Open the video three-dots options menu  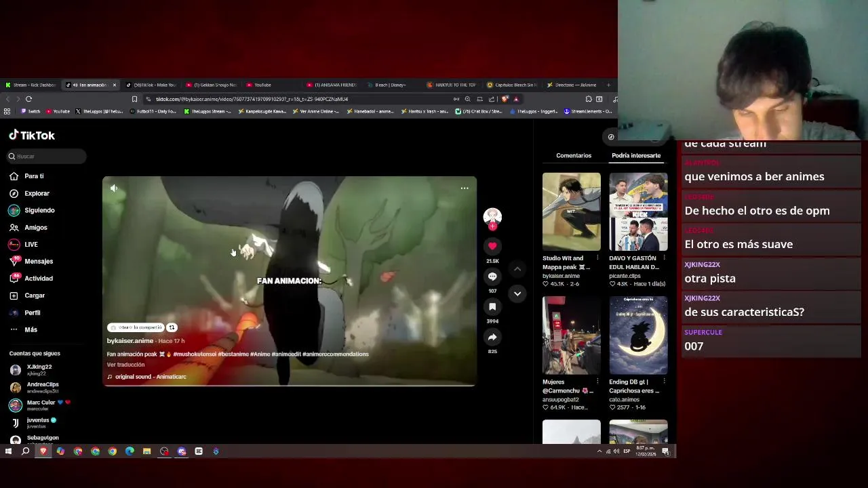point(465,188)
